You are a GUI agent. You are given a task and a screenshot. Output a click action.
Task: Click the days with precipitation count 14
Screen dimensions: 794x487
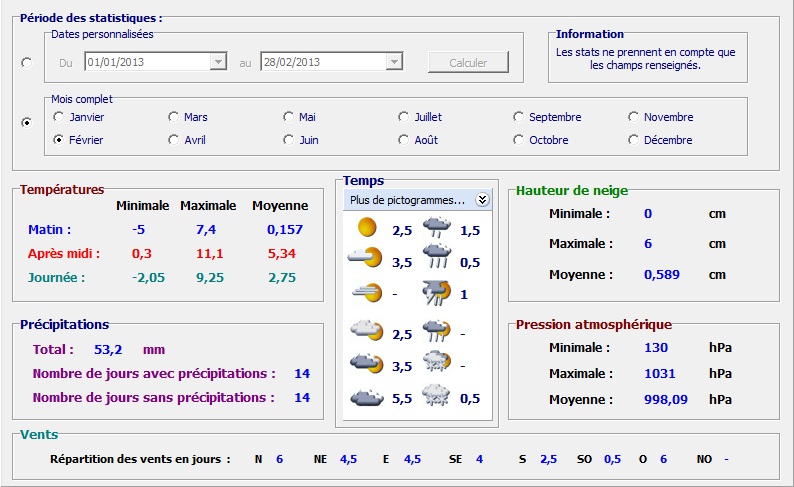[302, 374]
